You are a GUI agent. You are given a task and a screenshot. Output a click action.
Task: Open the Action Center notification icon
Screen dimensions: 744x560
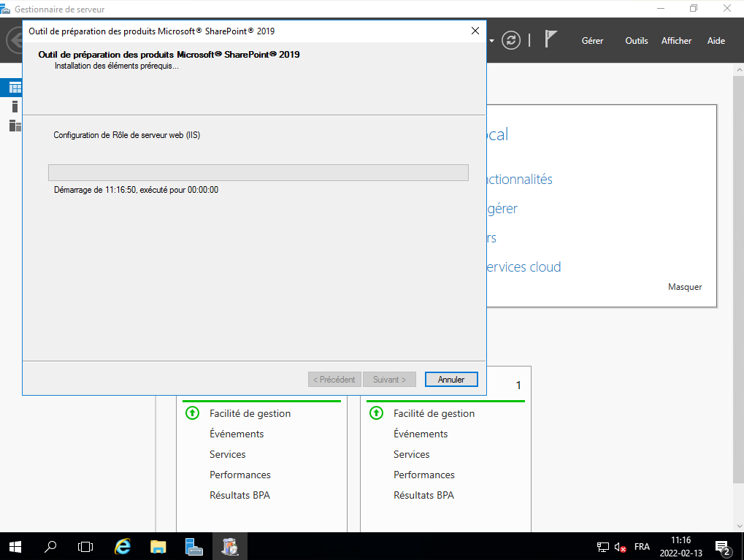[723, 547]
